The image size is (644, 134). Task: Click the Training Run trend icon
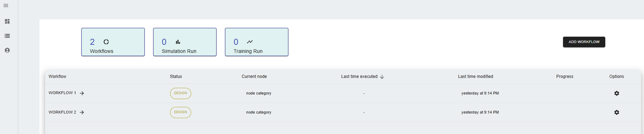pos(250,42)
